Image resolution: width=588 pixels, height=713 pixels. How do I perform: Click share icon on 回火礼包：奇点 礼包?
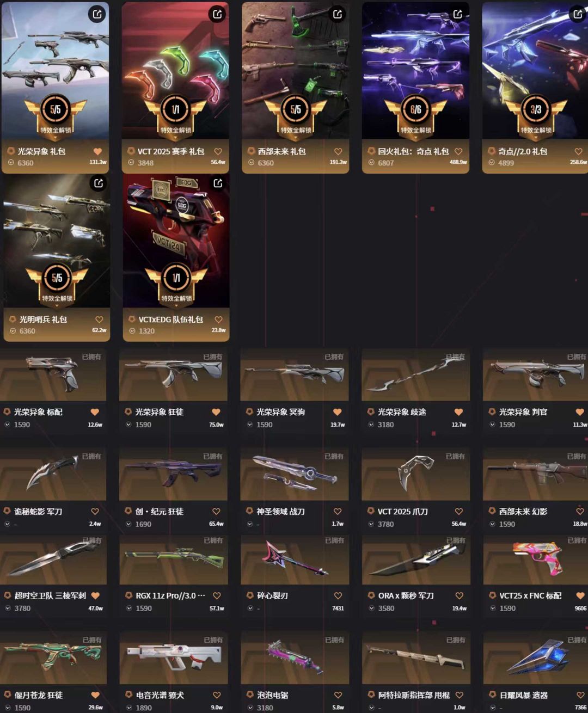(x=458, y=14)
